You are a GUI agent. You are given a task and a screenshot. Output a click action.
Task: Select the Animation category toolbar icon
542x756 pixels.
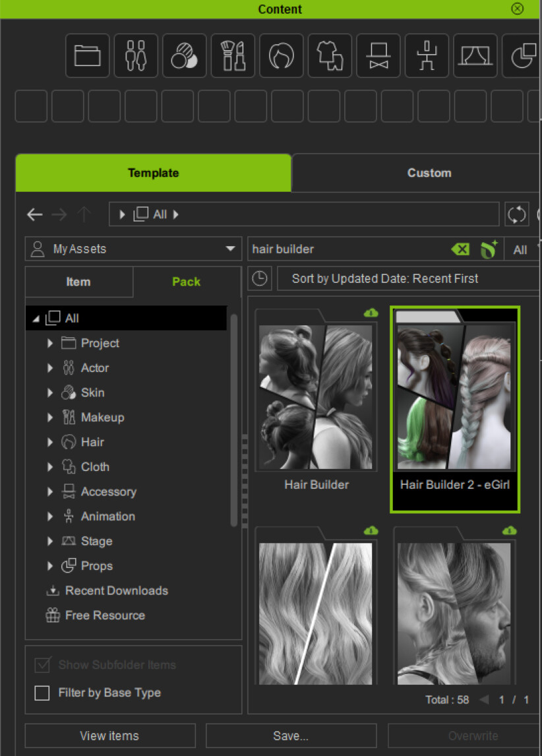tap(427, 55)
